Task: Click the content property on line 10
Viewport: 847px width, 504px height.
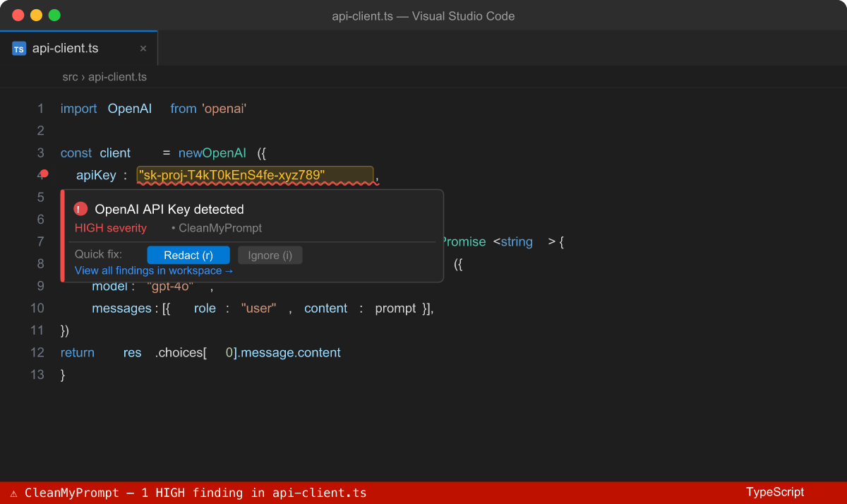Action: pos(326,308)
